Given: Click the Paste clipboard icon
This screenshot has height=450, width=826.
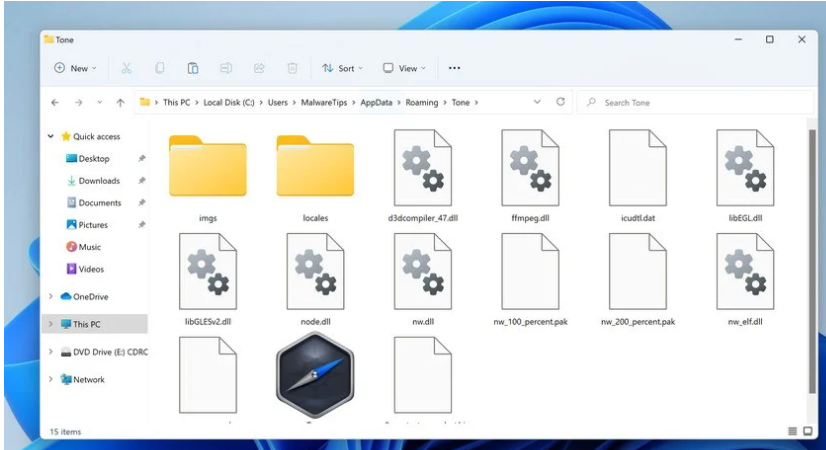Looking at the screenshot, I should pyautogui.click(x=193, y=68).
